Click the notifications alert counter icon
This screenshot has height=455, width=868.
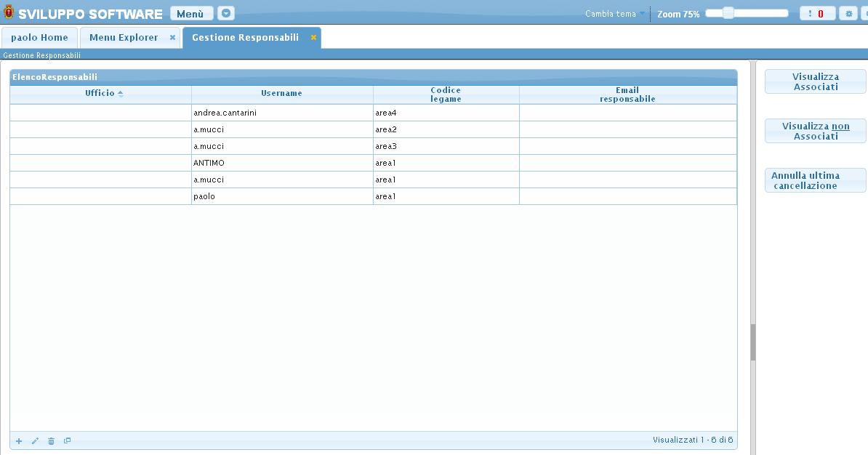pyautogui.click(x=817, y=14)
